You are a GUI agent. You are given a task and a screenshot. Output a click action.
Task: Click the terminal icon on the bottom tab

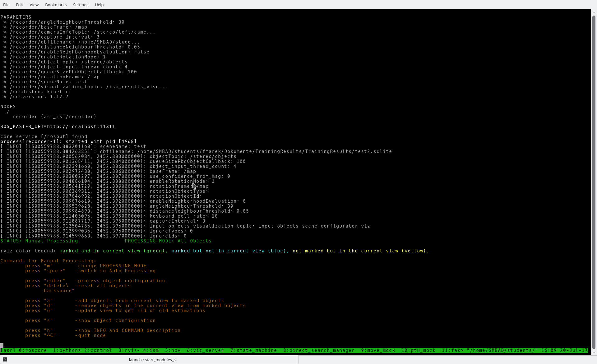point(5,359)
